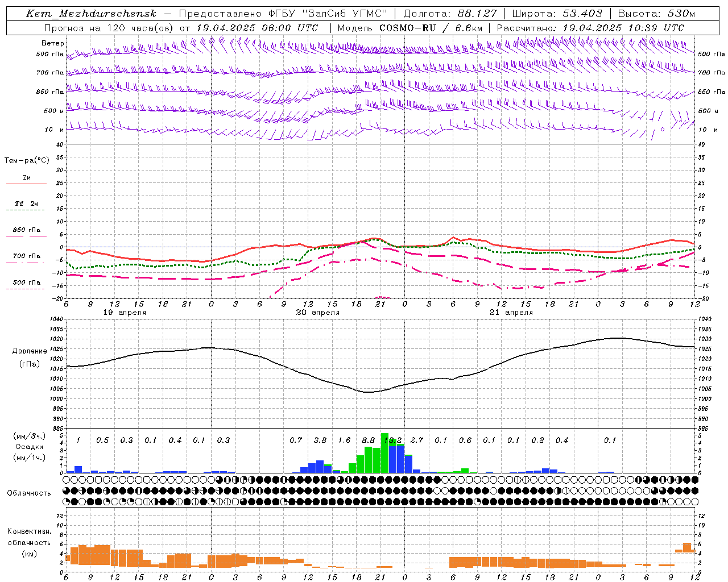Click the Тем-ра(°C) axis label
This screenshot has height=582, width=728.
27,161
